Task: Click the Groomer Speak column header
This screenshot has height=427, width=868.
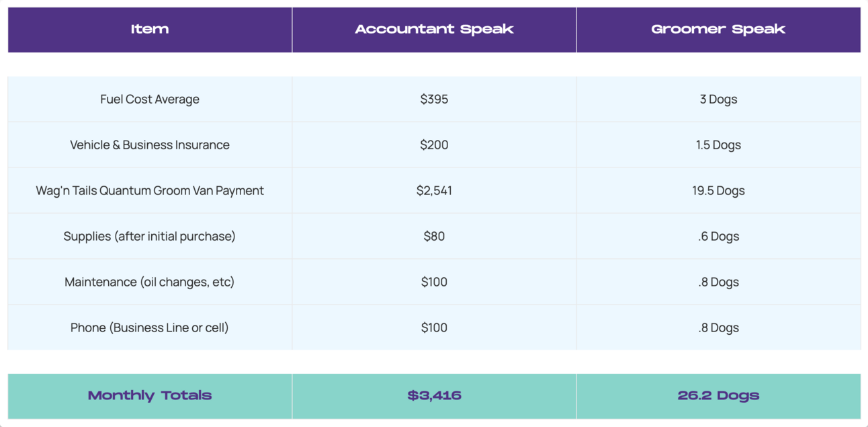Action: tap(718, 30)
